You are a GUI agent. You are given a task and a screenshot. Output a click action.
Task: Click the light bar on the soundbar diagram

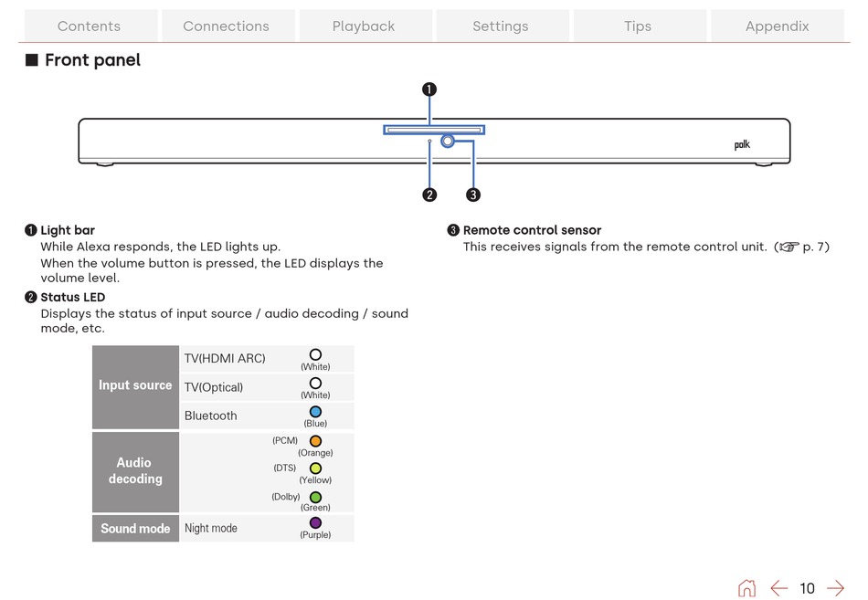click(434, 130)
